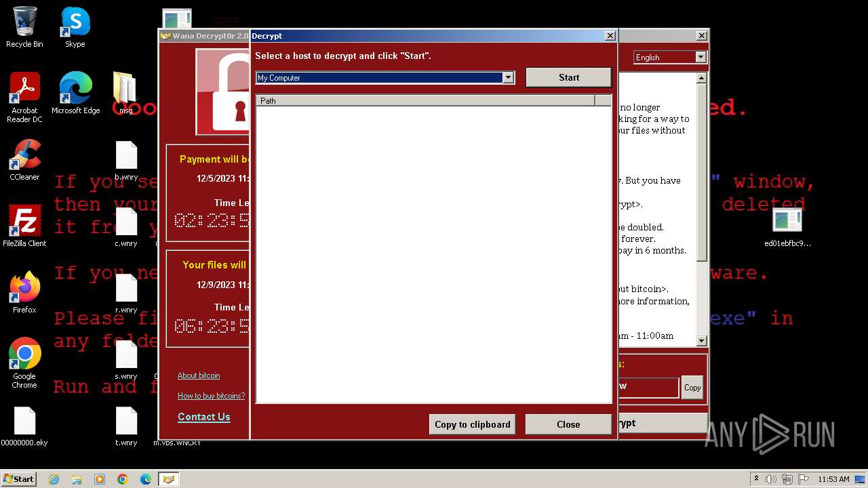Viewport: 868px width, 488px height.
Task: Open the Action Center flag icon
Action: coord(802,479)
